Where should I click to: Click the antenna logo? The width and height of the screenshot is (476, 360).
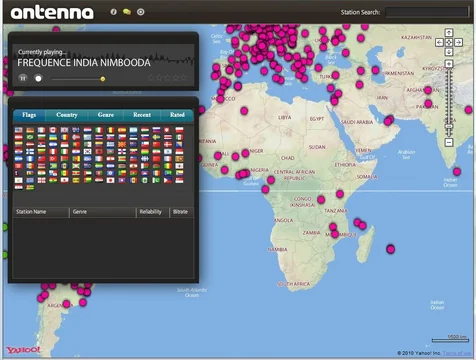pos(52,13)
